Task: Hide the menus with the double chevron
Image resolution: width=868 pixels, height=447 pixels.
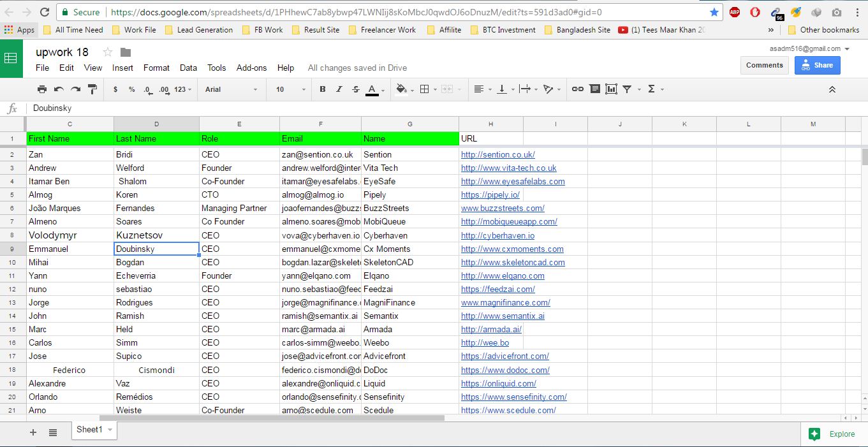Action: 832,89
